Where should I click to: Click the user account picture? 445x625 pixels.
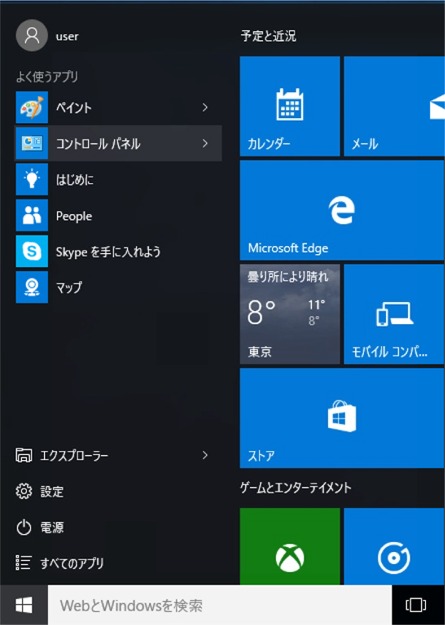point(32,35)
